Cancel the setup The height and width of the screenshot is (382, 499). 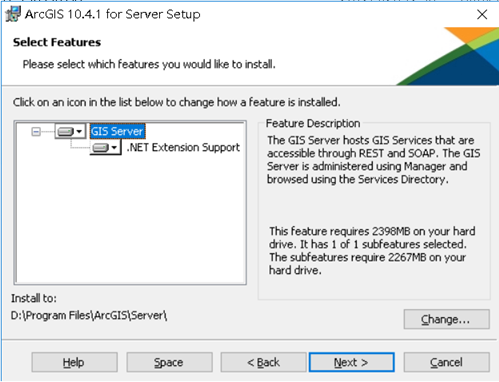[447, 362]
